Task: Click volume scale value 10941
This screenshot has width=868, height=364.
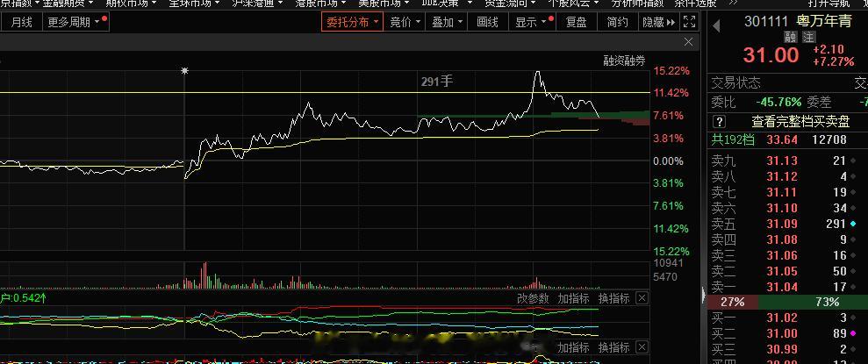Action: (x=668, y=263)
